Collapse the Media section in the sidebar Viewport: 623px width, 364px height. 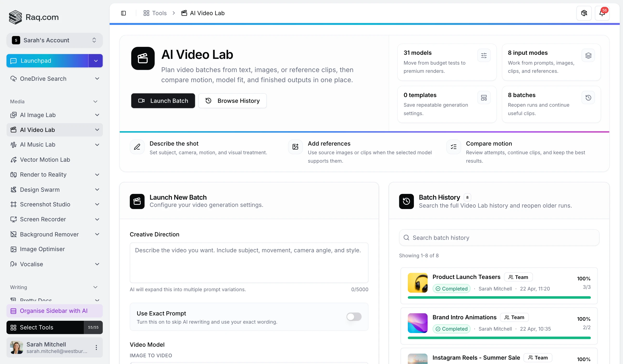coord(96,101)
